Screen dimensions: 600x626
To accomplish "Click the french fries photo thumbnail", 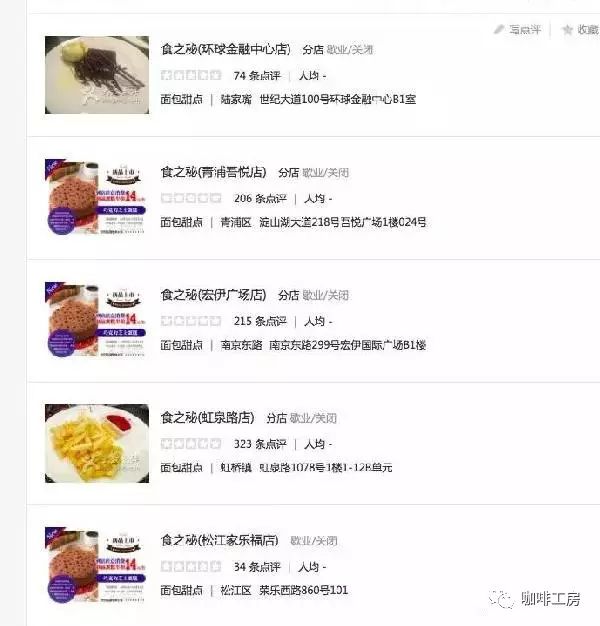I will click(x=97, y=444).
